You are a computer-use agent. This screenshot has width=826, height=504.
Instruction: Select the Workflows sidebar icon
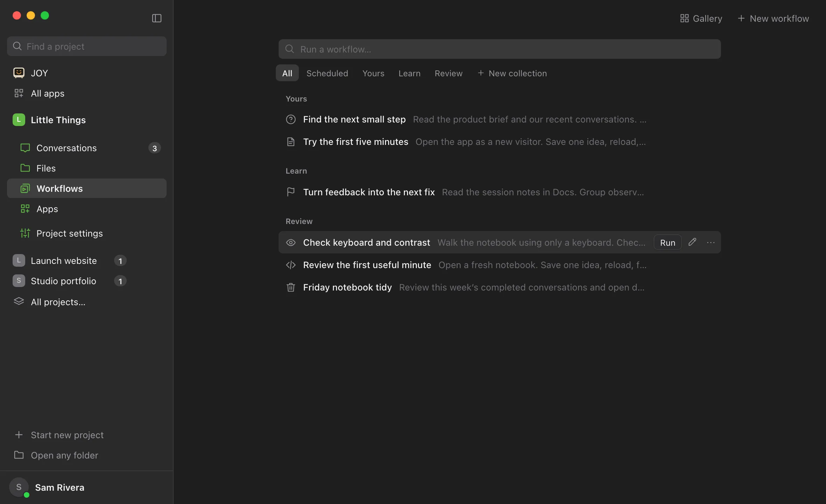click(x=25, y=188)
